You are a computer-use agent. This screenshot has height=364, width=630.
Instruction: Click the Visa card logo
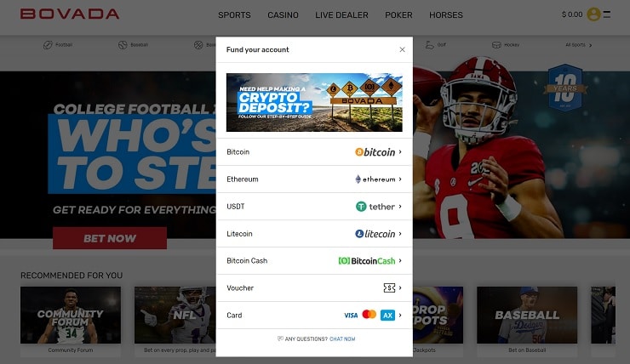point(351,315)
